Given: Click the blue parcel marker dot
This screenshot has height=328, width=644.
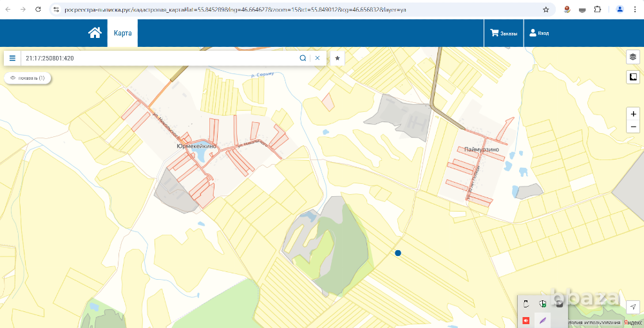Looking at the screenshot, I should tap(398, 253).
